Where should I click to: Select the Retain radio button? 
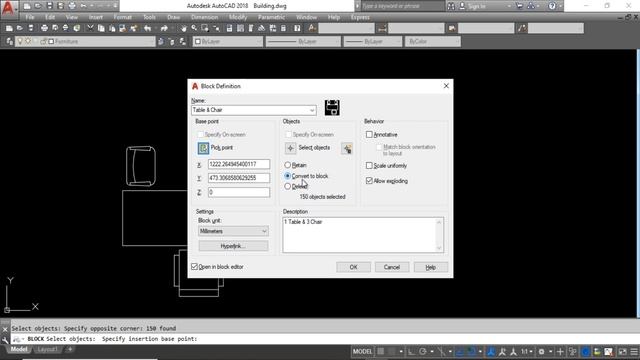[287, 165]
